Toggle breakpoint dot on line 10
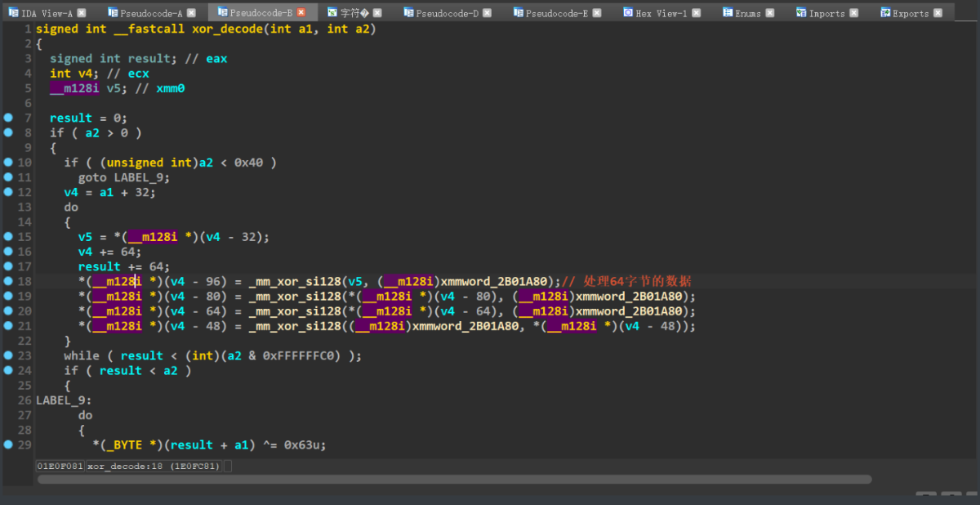 click(8, 162)
